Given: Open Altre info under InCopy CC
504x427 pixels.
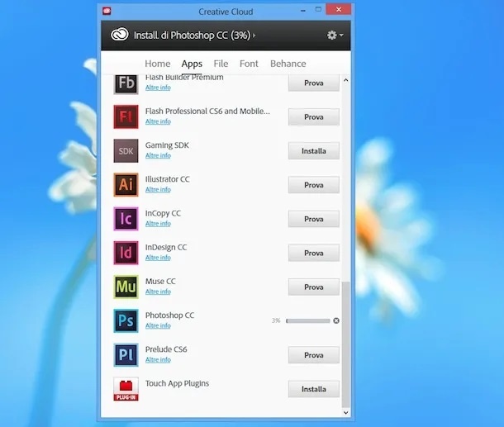Looking at the screenshot, I should click(x=158, y=224).
